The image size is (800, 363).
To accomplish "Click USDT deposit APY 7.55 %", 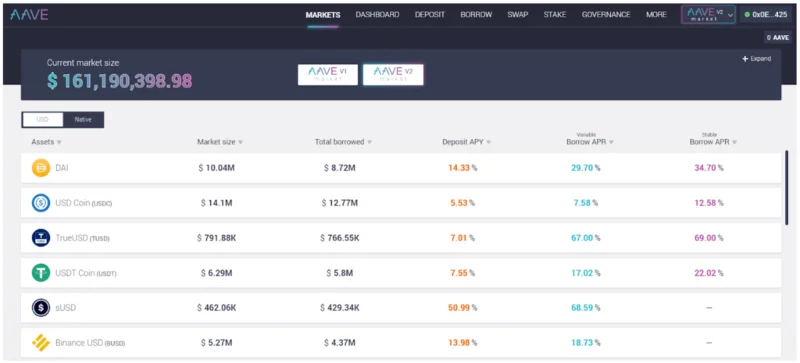I will pyautogui.click(x=463, y=273).
